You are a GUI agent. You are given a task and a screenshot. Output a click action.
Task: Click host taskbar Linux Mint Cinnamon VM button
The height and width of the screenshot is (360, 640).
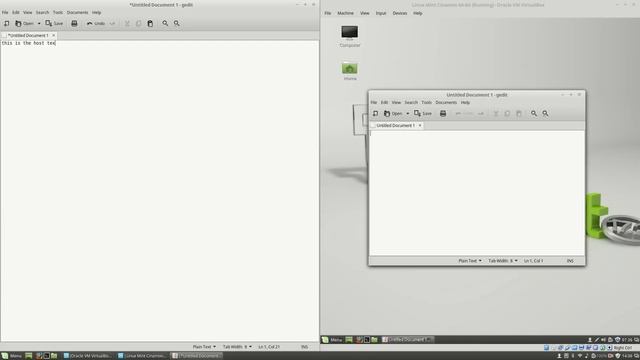pyautogui.click(x=142, y=356)
